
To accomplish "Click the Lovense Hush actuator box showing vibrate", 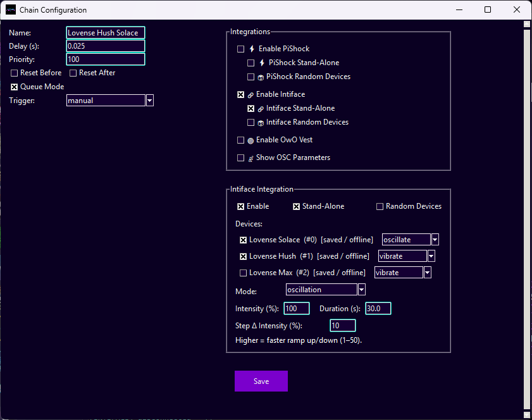I will (402, 256).
